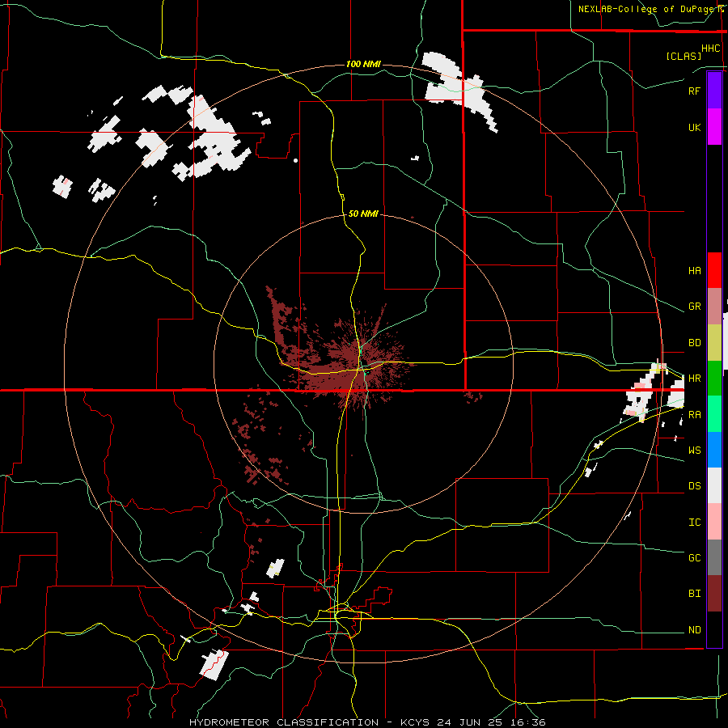Click the 100 NMI range ring label
This screenshot has height=728, width=728.
(363, 64)
